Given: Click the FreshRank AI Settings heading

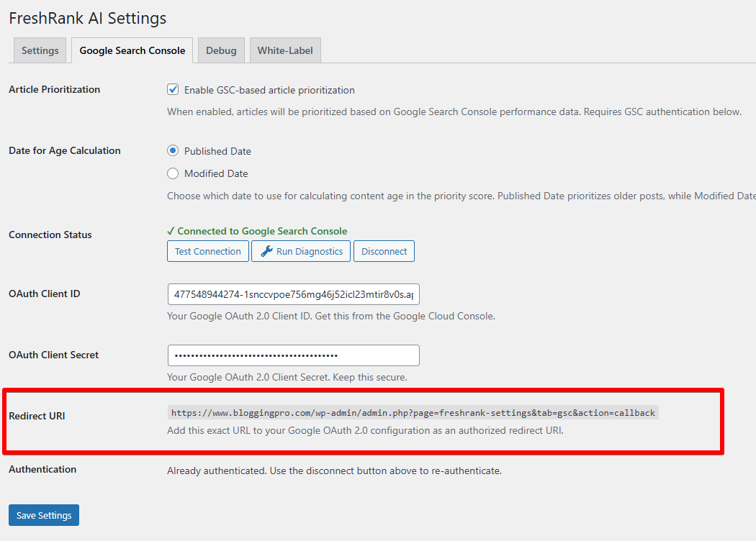Looking at the screenshot, I should coord(88,18).
